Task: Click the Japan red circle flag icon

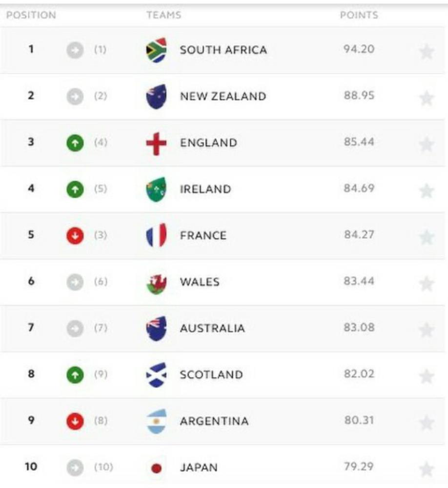Action: coord(156,468)
